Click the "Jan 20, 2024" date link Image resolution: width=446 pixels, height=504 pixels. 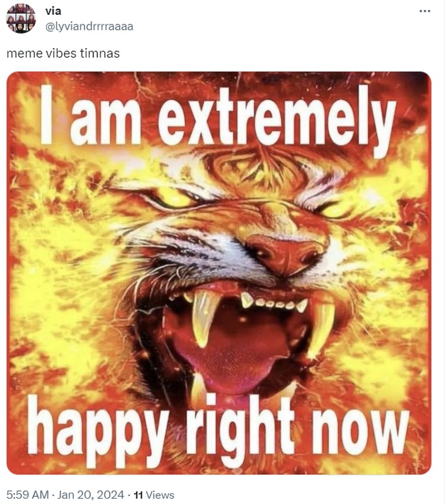pos(90,494)
